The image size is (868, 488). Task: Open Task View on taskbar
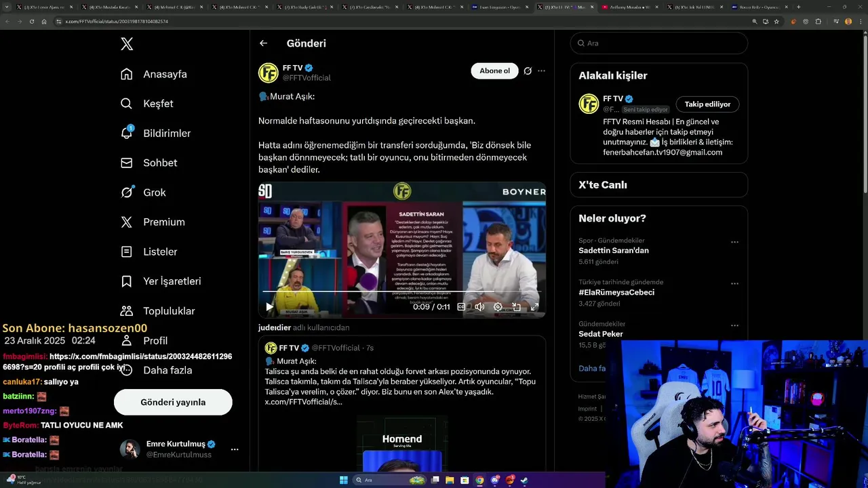[x=434, y=480]
